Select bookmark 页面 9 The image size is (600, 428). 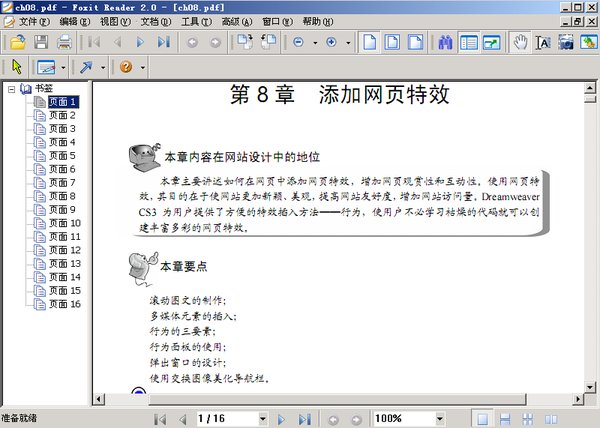click(62, 210)
